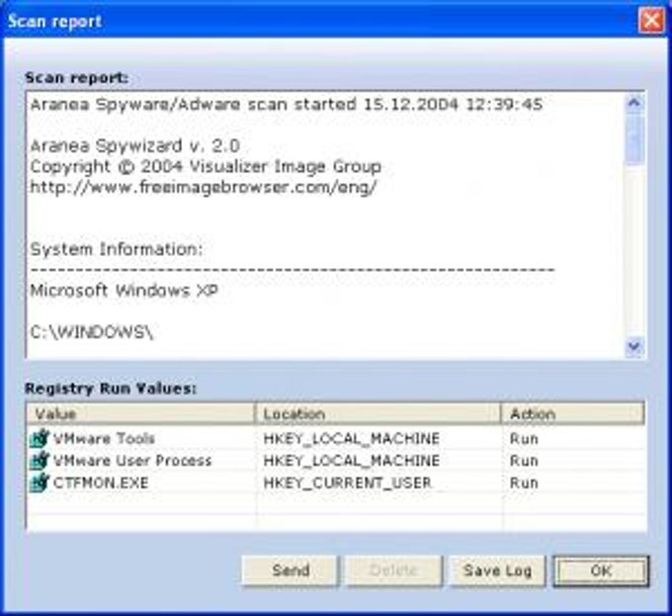Select the VMware User Process row
Viewport: 672px width, 616px height.
click(336, 461)
